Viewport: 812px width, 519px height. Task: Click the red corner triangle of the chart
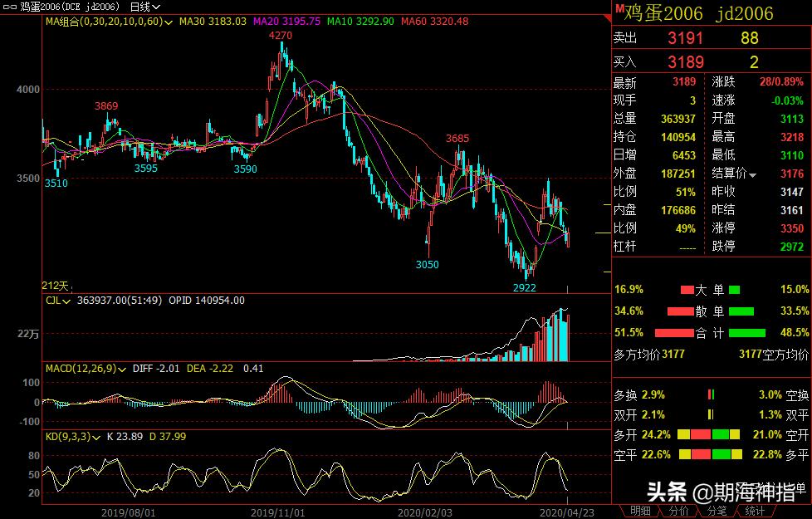click(608, 19)
